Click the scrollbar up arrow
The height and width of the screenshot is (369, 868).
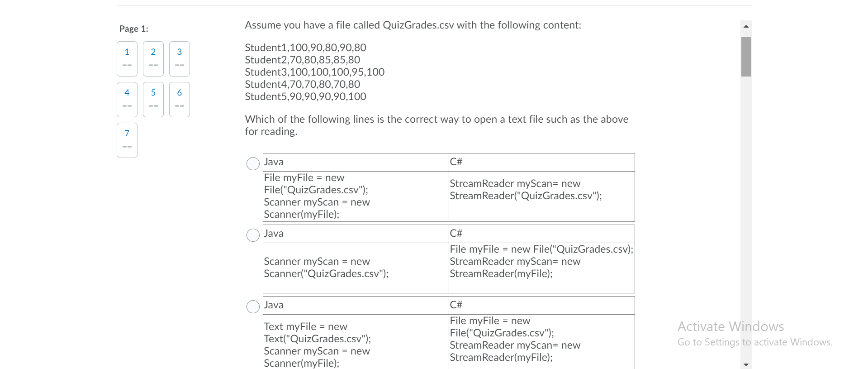[x=746, y=26]
